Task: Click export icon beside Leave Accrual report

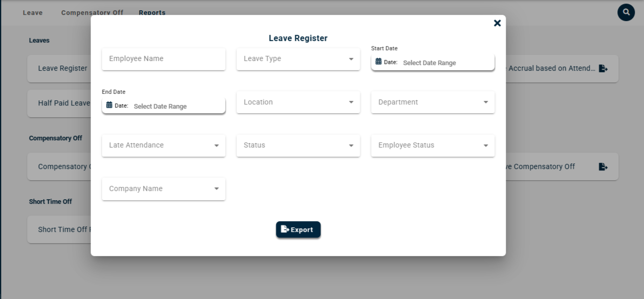Action: [603, 69]
